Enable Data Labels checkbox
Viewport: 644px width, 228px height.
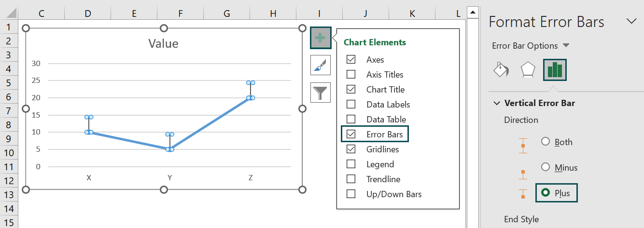tap(351, 104)
